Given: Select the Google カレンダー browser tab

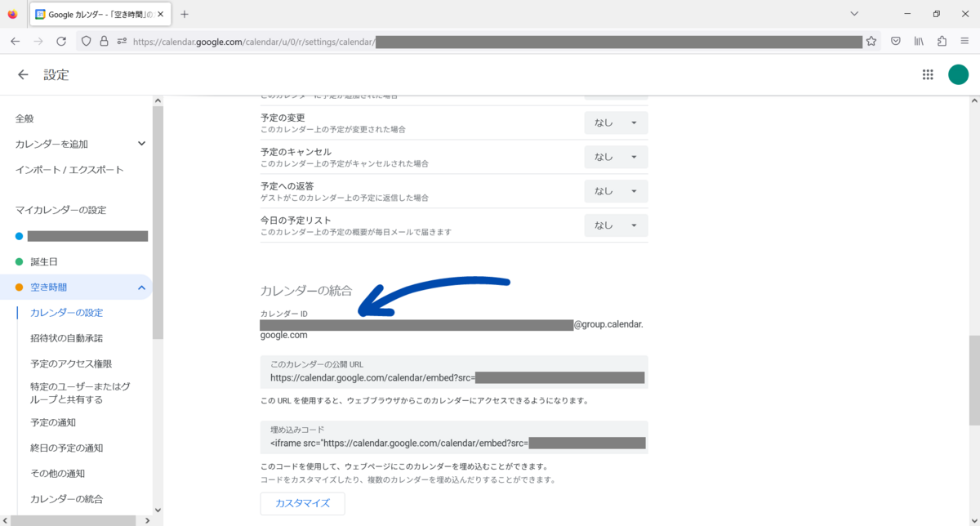Looking at the screenshot, I should (100, 15).
